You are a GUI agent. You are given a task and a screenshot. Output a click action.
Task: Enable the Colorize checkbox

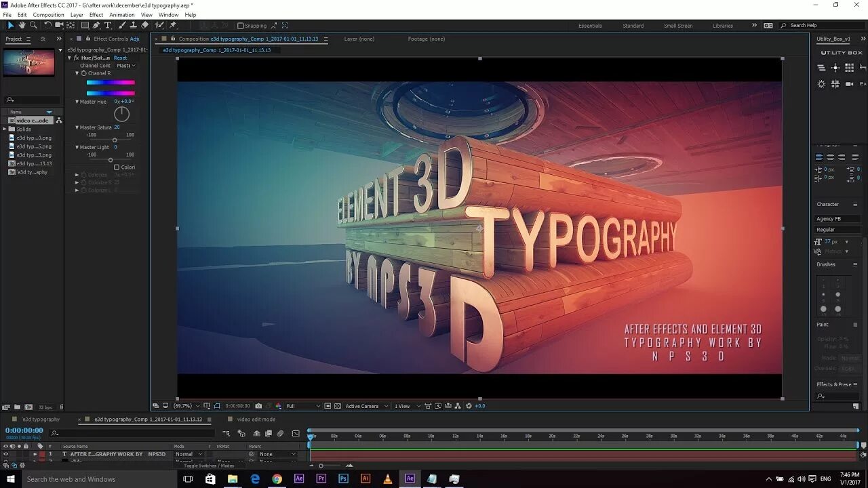(117, 167)
